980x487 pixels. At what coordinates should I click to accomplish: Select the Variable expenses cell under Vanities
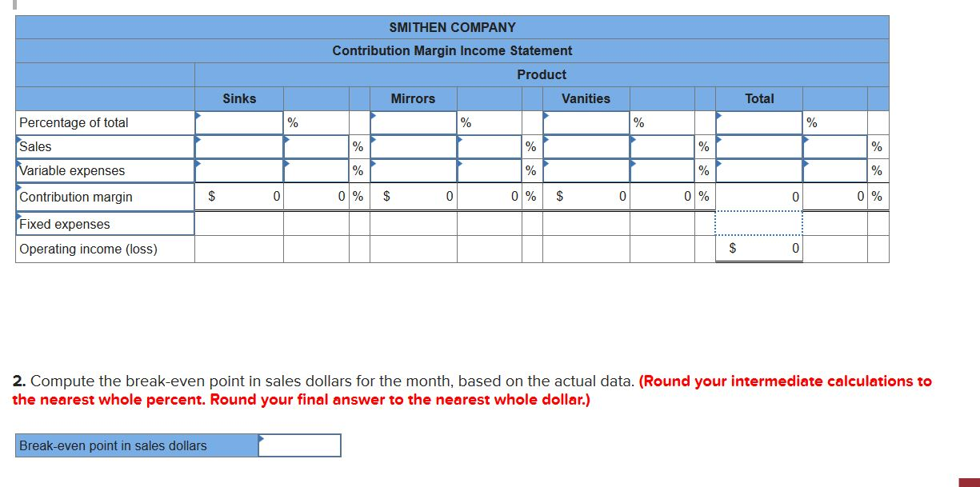coord(586,170)
